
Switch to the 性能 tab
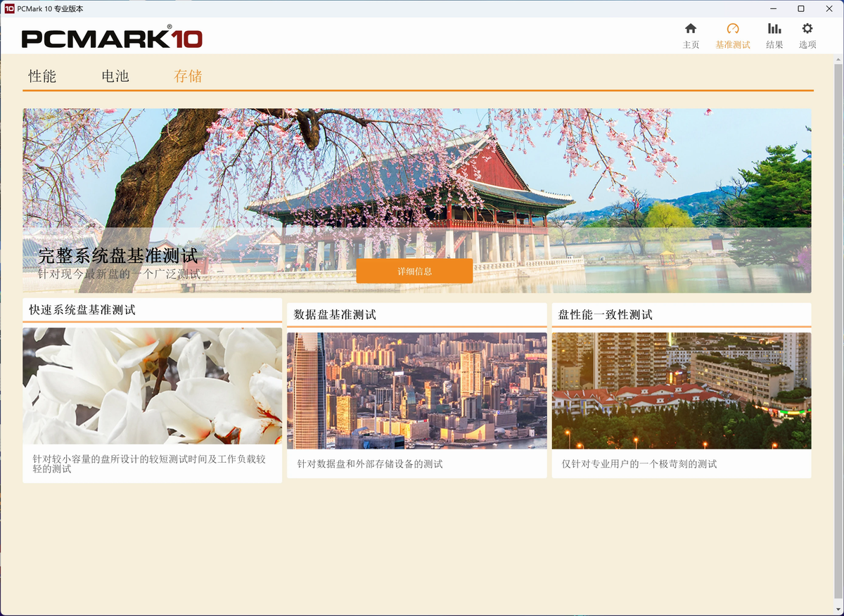(x=42, y=76)
